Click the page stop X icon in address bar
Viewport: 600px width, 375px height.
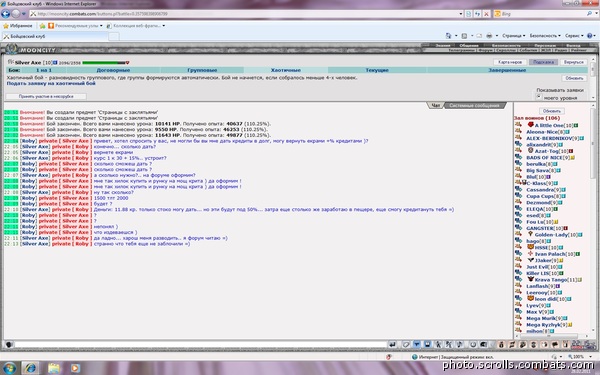[x=486, y=14]
